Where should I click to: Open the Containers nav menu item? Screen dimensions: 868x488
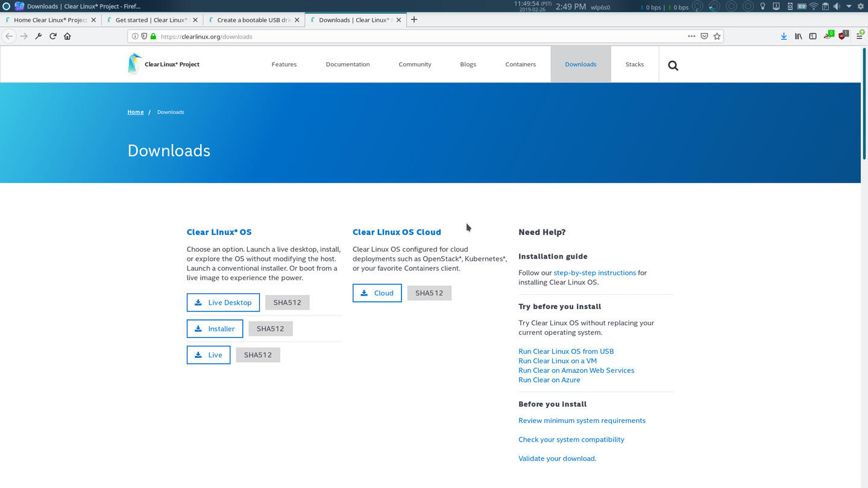point(520,64)
